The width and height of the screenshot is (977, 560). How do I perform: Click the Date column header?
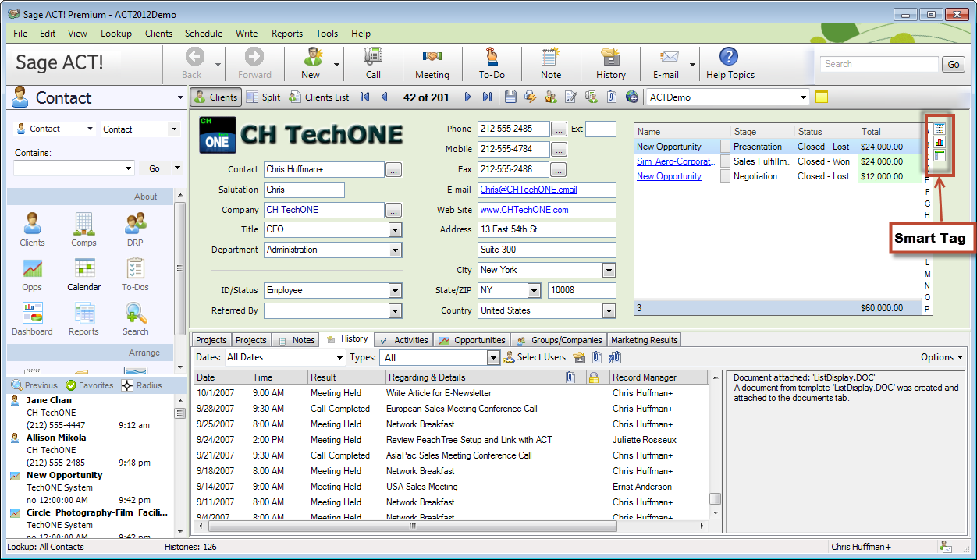[222, 377]
